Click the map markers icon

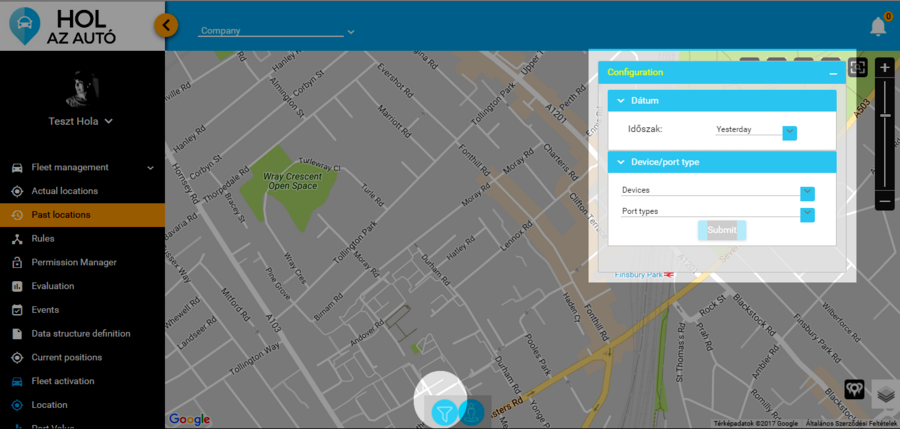point(854,388)
